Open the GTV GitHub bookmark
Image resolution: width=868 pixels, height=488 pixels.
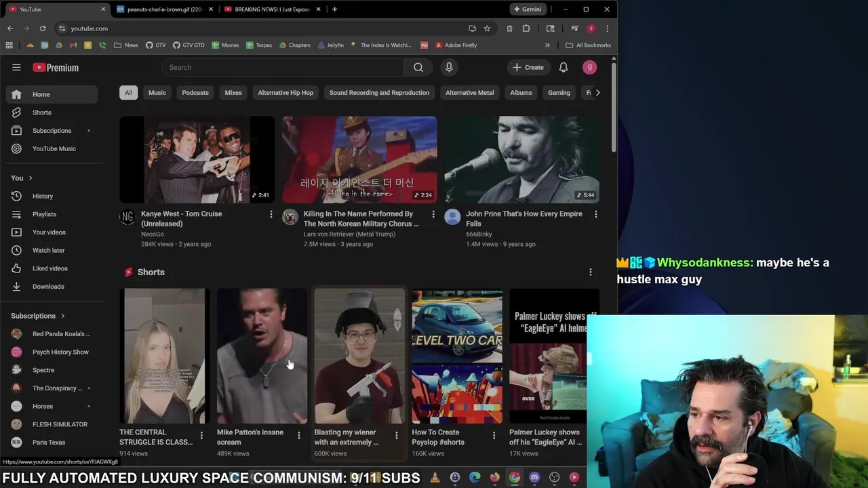(155, 45)
